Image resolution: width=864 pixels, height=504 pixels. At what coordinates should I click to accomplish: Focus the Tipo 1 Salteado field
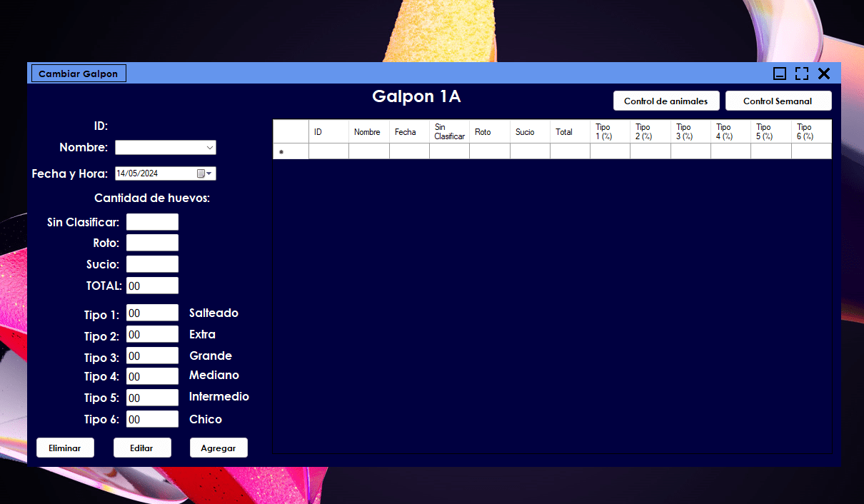(x=152, y=313)
